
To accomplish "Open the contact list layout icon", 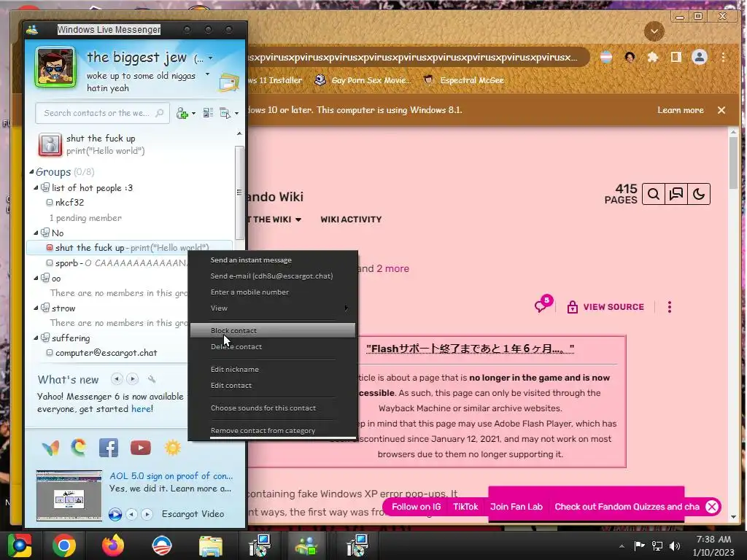I will click(208, 113).
